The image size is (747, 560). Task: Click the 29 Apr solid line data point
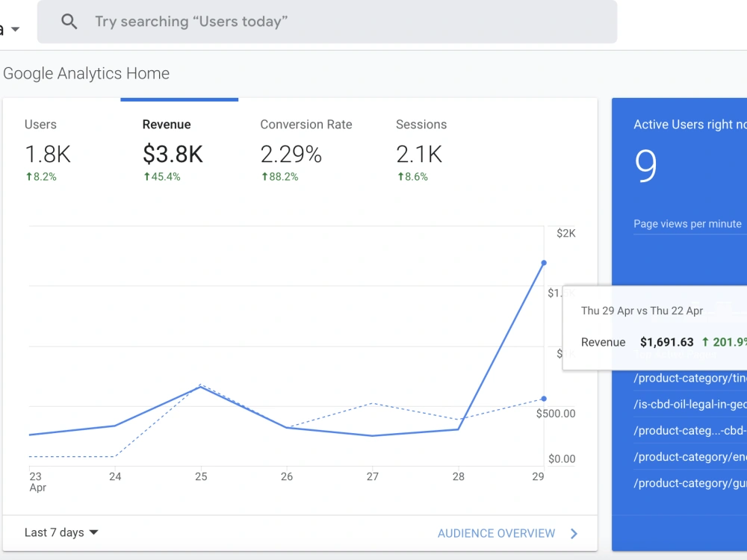click(544, 263)
